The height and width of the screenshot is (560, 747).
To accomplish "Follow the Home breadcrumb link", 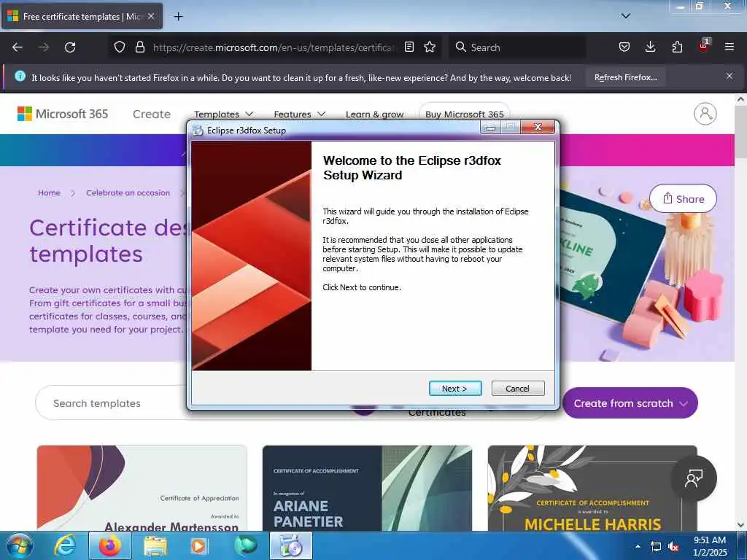I will (x=49, y=192).
